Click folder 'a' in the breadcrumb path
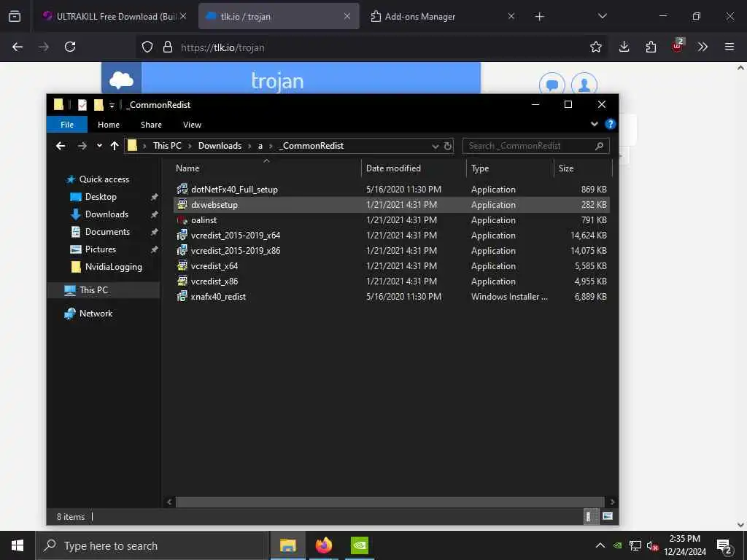 [260, 146]
